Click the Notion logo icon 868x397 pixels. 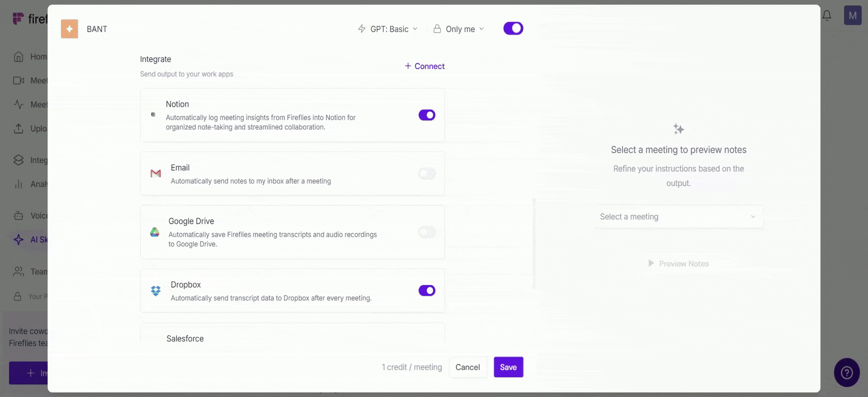[153, 115]
